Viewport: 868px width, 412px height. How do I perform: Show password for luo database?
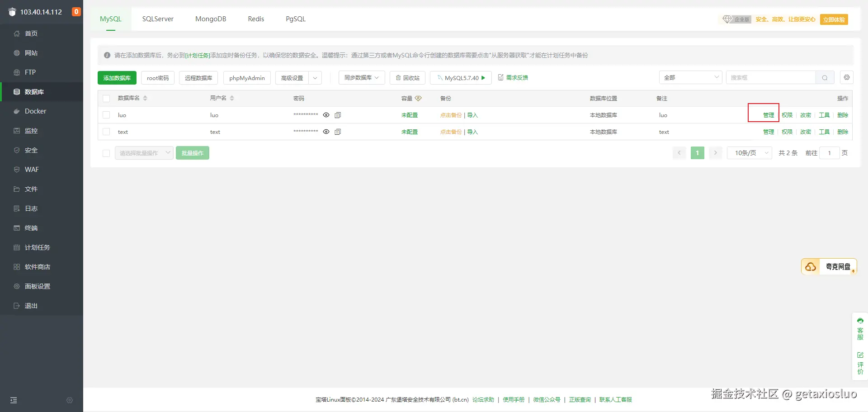click(x=326, y=115)
